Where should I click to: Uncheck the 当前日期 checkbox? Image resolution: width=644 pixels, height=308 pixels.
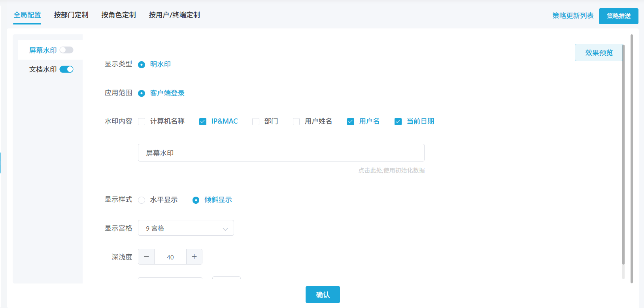pyautogui.click(x=398, y=122)
